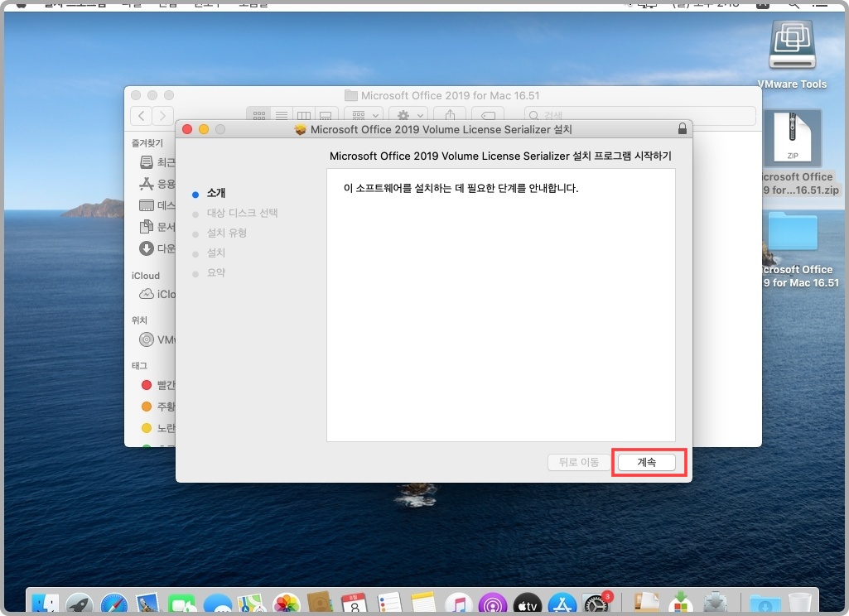Open Photos from the Dock
Screen dimensions: 849x616
[x=287, y=604]
